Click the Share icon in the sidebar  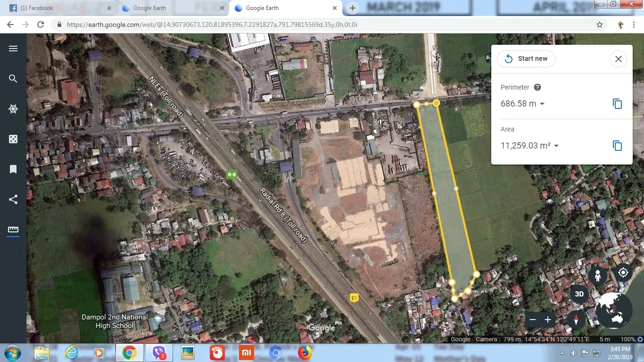click(13, 199)
